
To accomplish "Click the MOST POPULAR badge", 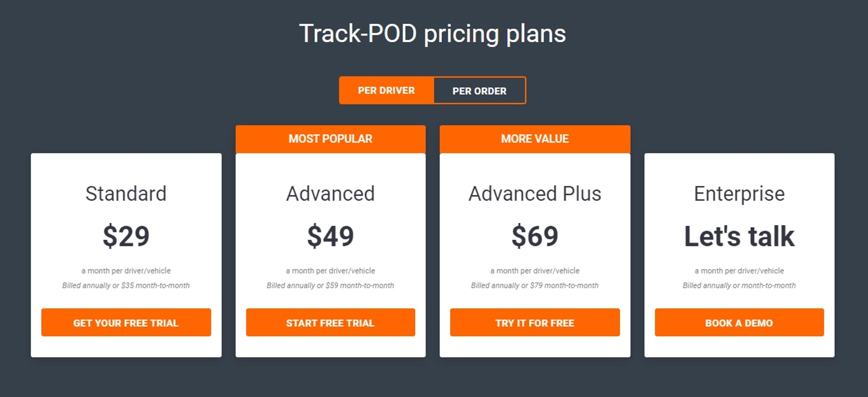I will click(330, 139).
